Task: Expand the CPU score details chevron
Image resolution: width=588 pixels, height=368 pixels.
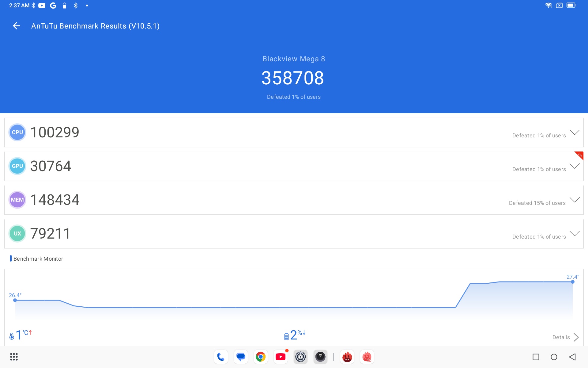Action: 575,132
